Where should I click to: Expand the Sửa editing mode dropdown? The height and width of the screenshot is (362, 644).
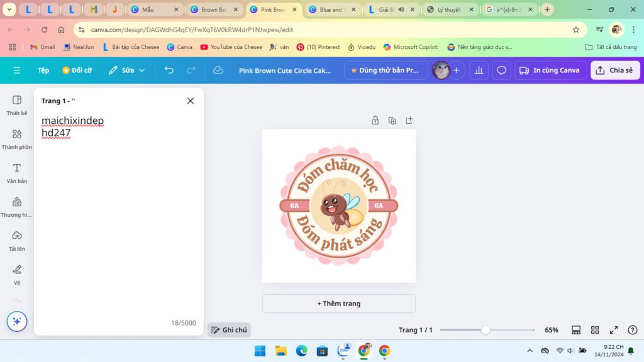pyautogui.click(x=127, y=70)
